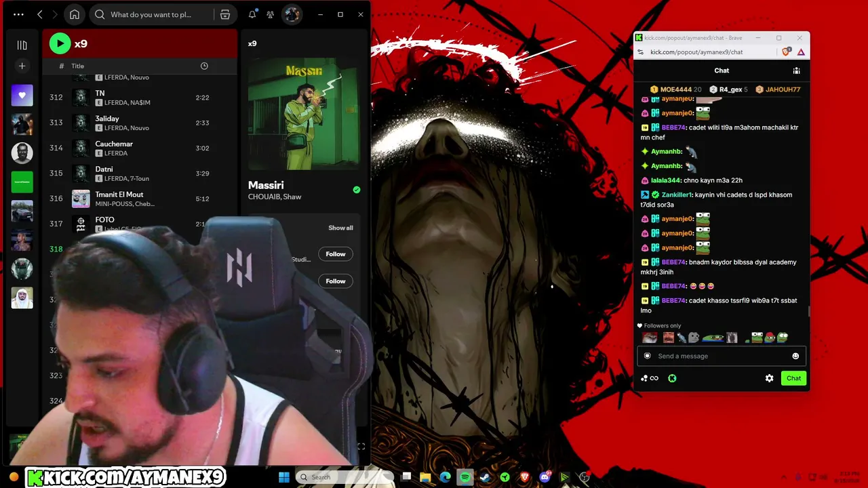The image size is (868, 488).
Task: Open artist link MINI-POUSS
Action: pyautogui.click(x=113, y=203)
